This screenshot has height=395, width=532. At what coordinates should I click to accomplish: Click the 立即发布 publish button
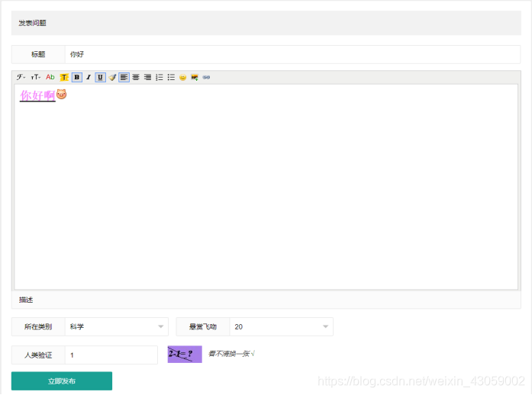coord(62,381)
